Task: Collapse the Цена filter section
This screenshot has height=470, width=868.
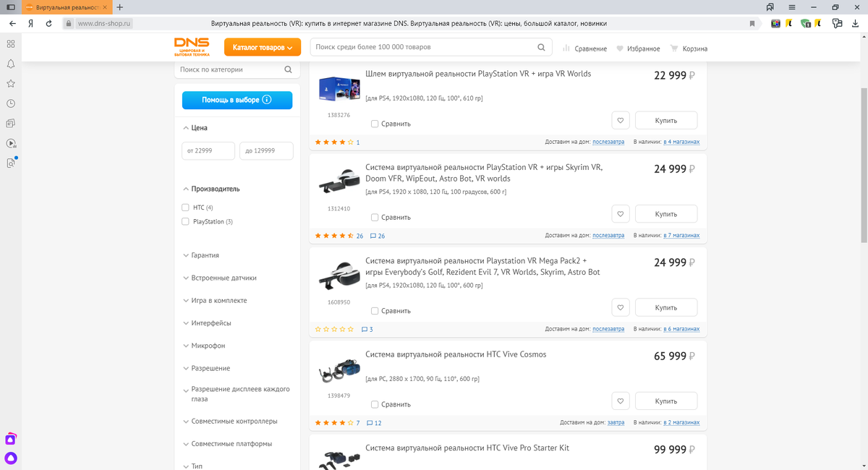Action: [x=195, y=128]
